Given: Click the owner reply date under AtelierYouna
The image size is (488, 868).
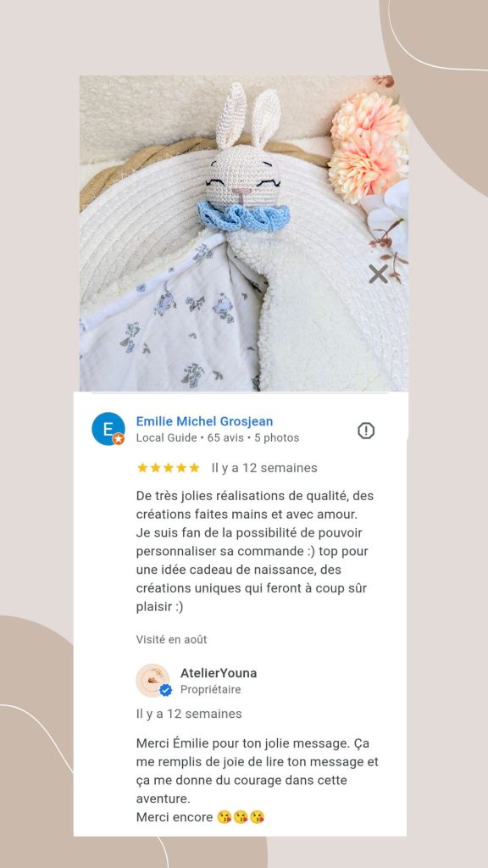Looking at the screenshot, I should pos(189,714).
